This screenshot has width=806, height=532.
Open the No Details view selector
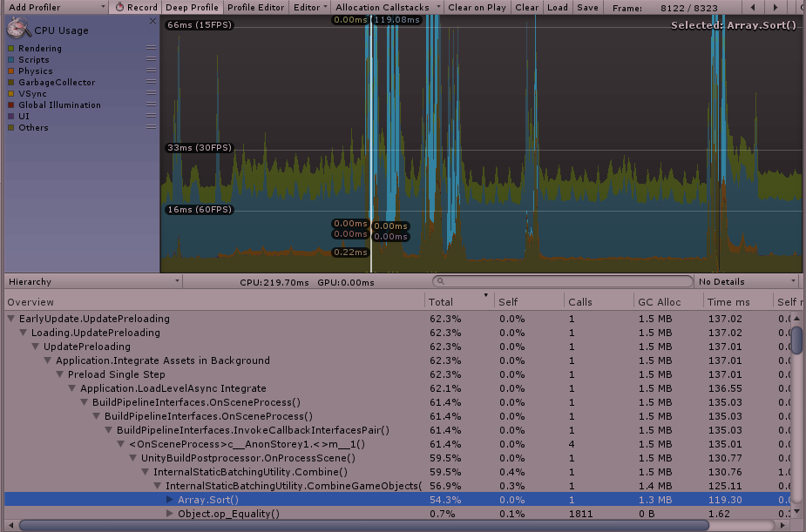click(745, 281)
